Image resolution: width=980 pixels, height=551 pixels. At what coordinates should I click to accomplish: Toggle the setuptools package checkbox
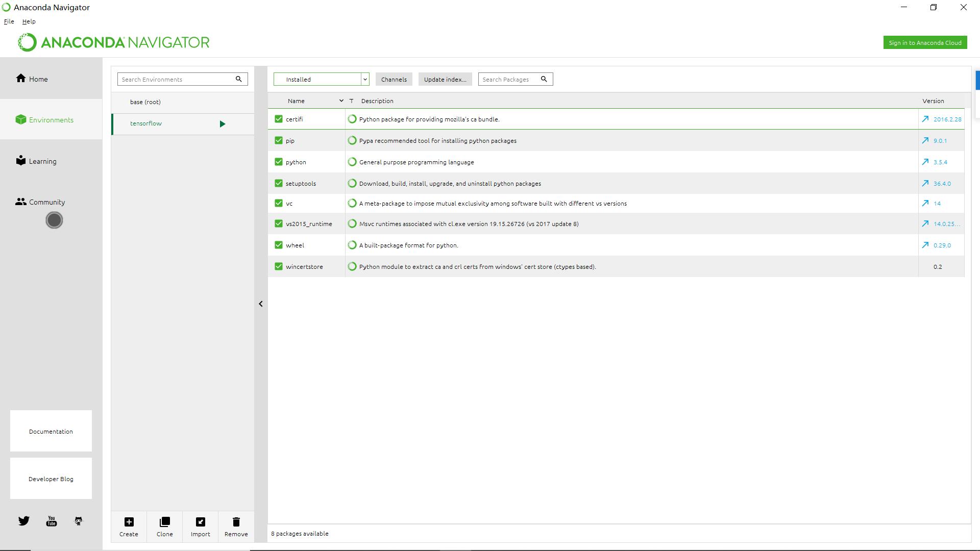click(x=278, y=183)
